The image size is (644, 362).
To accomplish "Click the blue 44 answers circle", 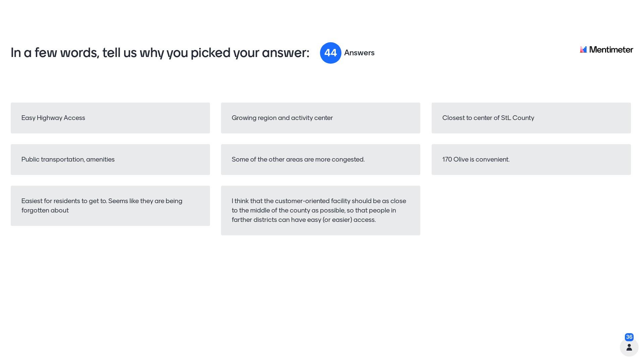I will pyautogui.click(x=330, y=53).
